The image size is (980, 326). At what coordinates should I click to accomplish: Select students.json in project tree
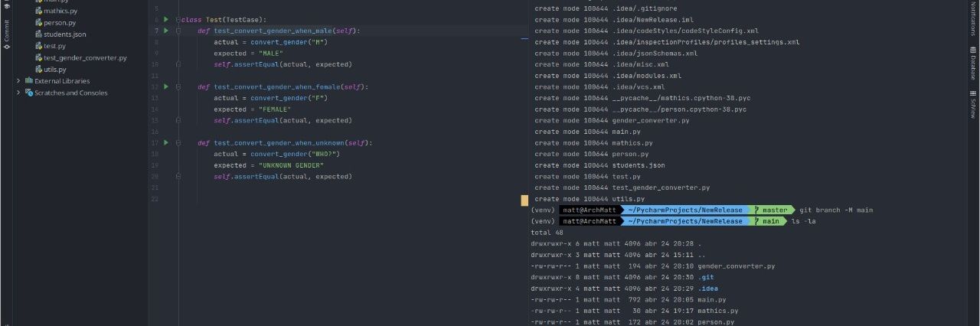(64, 34)
